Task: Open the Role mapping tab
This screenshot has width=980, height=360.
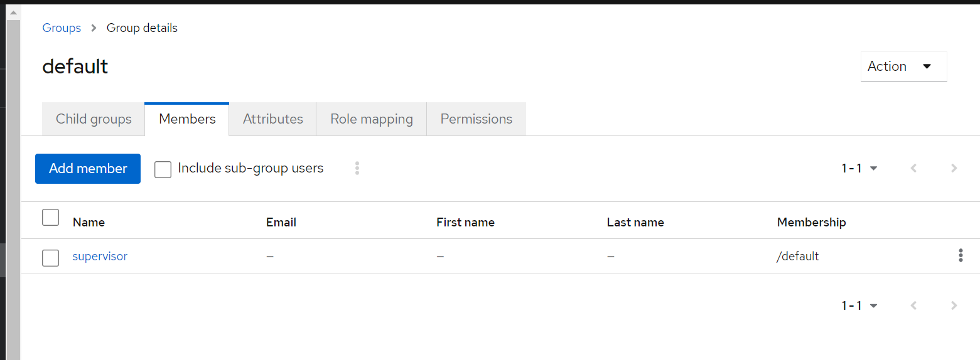Action: (371, 119)
